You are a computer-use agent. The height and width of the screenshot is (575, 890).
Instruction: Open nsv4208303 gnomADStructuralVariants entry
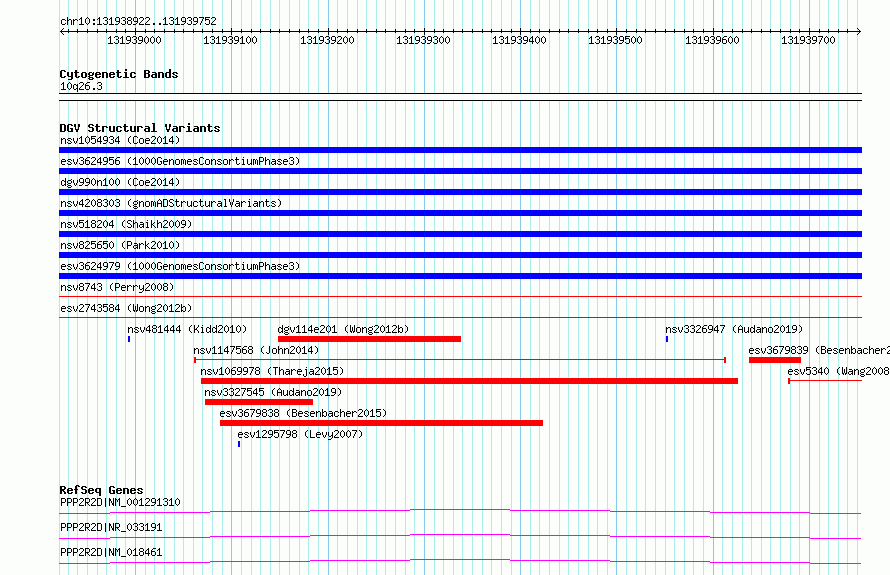171,203
